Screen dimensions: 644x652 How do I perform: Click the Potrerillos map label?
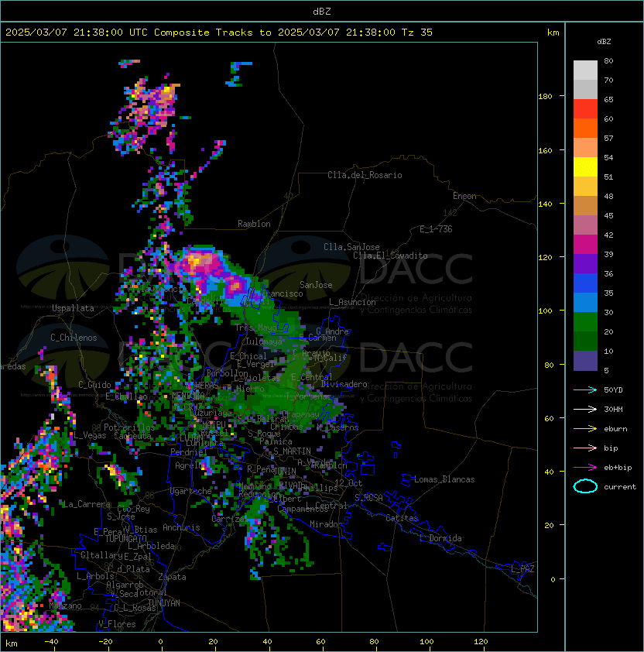click(129, 427)
